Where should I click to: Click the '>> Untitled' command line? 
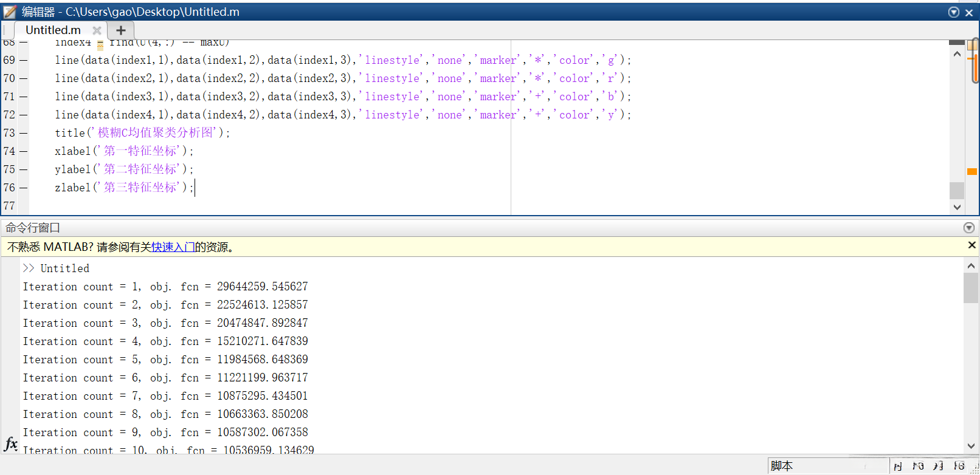56,268
